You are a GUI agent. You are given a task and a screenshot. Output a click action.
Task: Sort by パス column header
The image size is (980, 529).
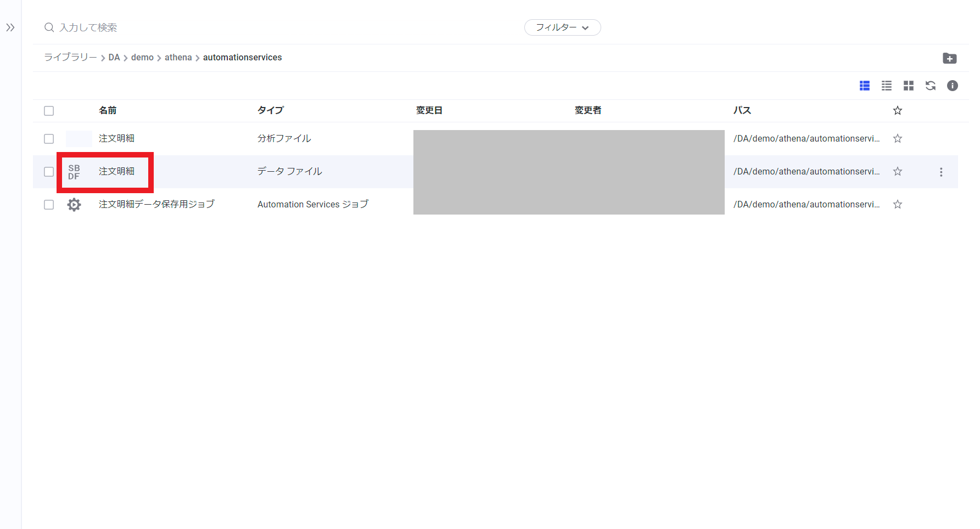coord(742,110)
